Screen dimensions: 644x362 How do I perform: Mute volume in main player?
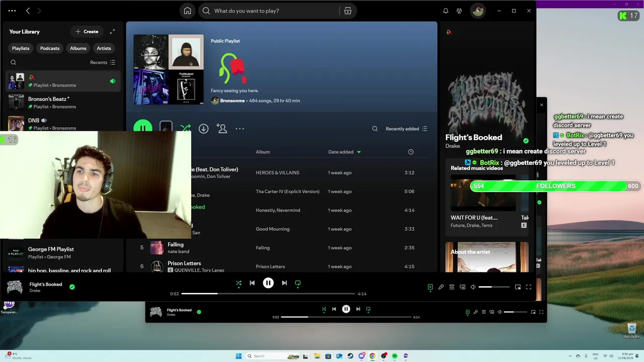[x=473, y=287]
